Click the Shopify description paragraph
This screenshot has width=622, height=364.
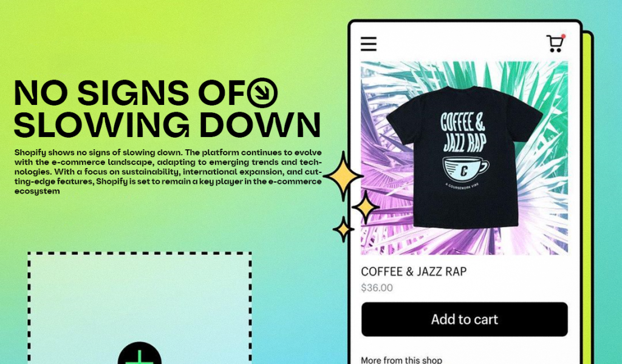click(168, 172)
